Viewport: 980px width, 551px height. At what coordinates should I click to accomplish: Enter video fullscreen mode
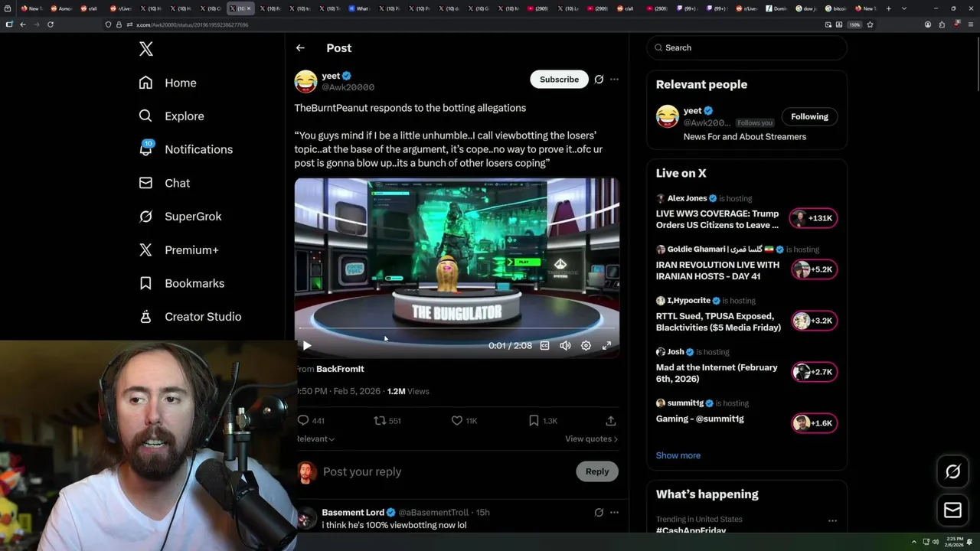(606, 346)
